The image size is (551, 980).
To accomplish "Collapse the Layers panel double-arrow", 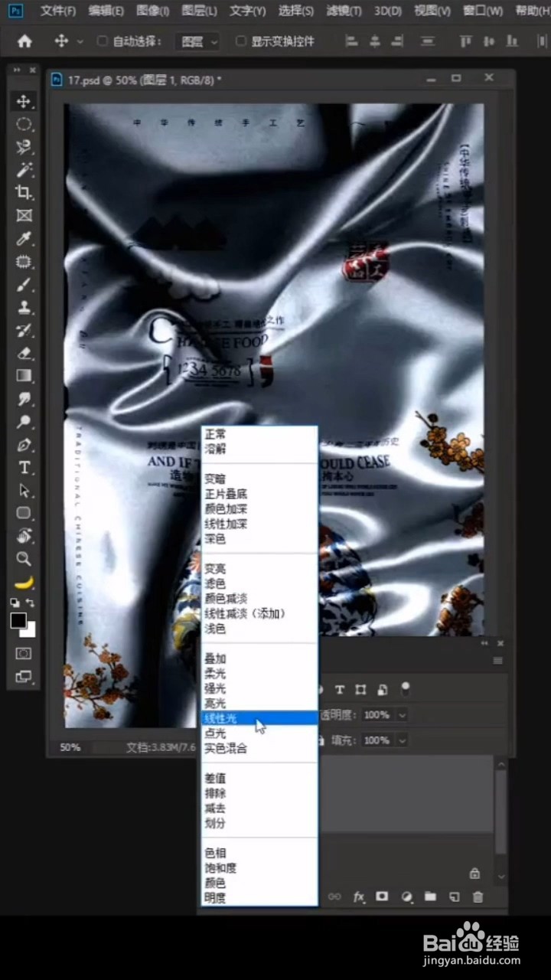I will pos(484,643).
